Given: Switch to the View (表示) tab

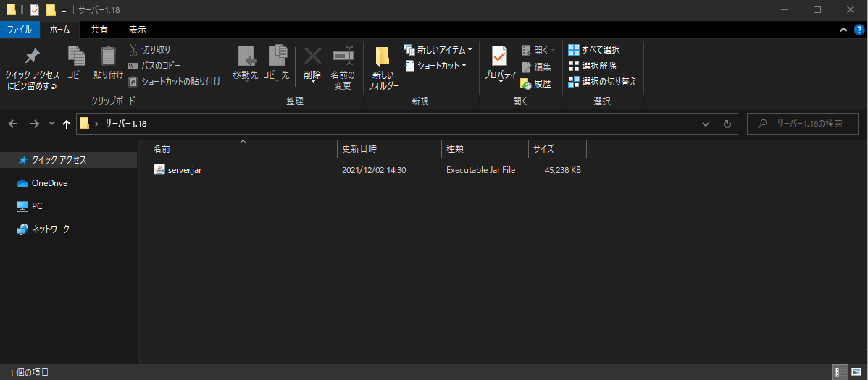Looking at the screenshot, I should point(137,30).
